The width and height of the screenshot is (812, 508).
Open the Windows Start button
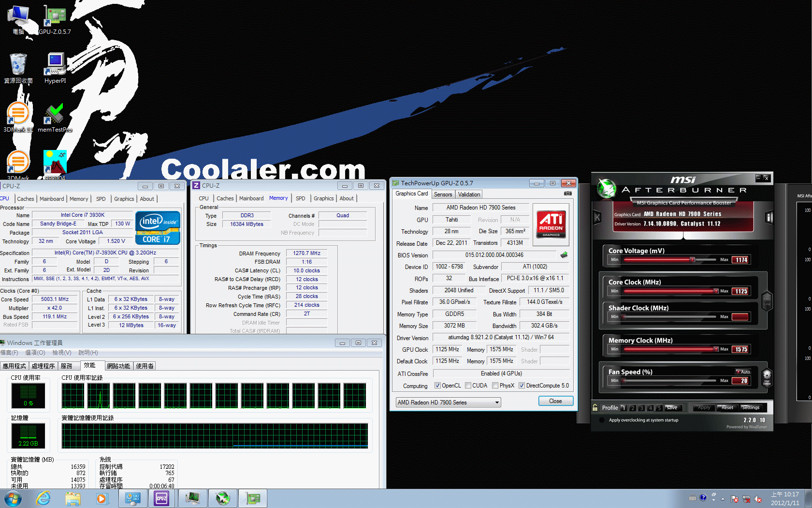(13, 498)
